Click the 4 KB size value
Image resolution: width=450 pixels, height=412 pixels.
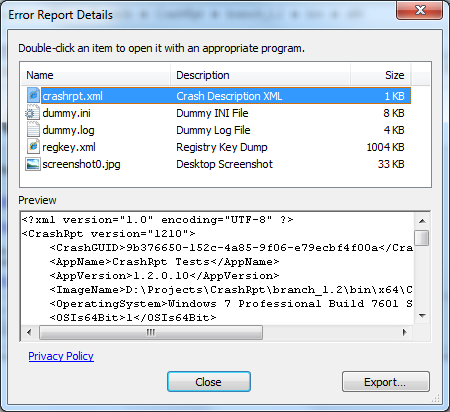[394, 130]
